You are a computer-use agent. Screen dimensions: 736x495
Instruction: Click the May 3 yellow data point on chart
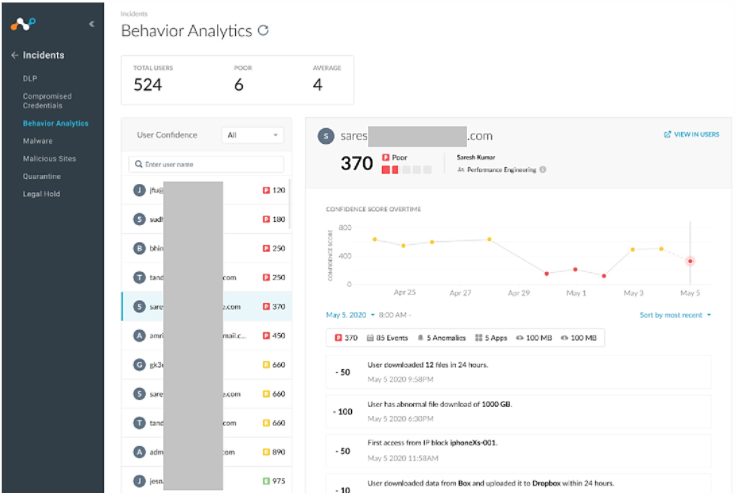(633, 250)
